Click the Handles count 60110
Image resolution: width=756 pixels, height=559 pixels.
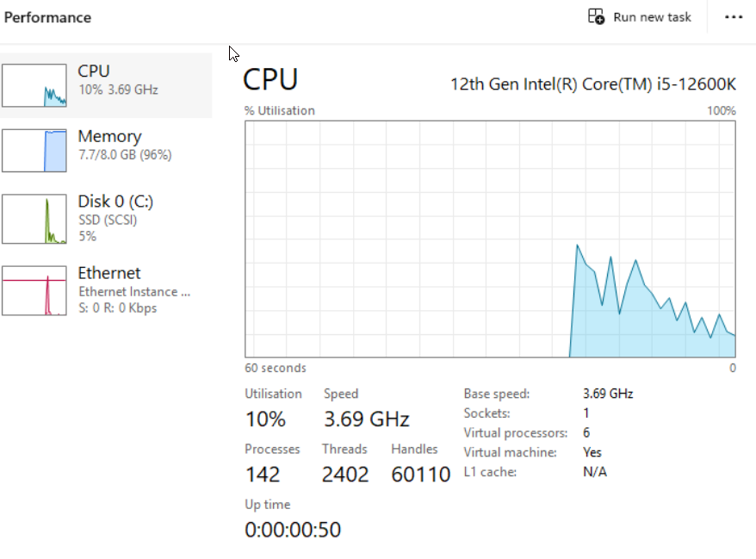tap(421, 475)
